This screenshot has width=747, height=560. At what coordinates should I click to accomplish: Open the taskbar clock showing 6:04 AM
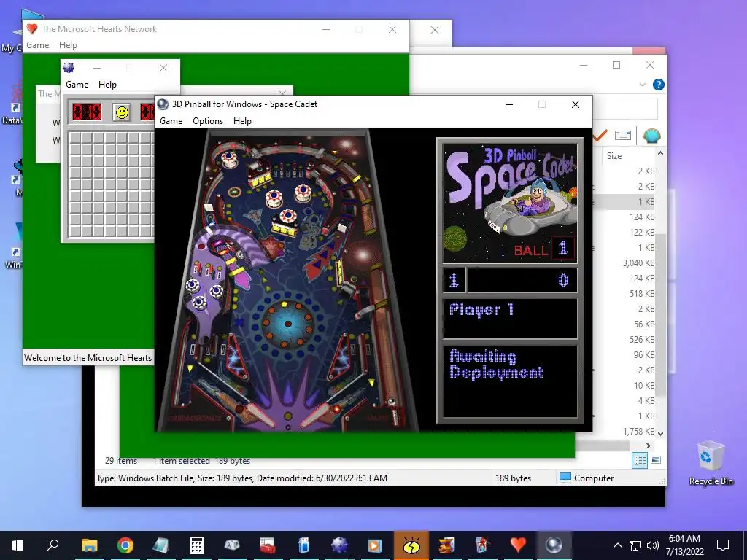(x=684, y=545)
